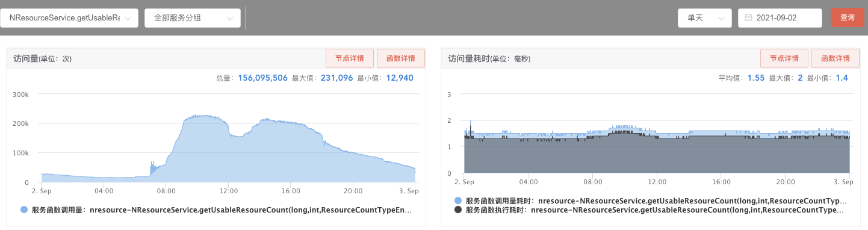
Task: Click the date field showing 2021-09-02
Action: click(780, 18)
